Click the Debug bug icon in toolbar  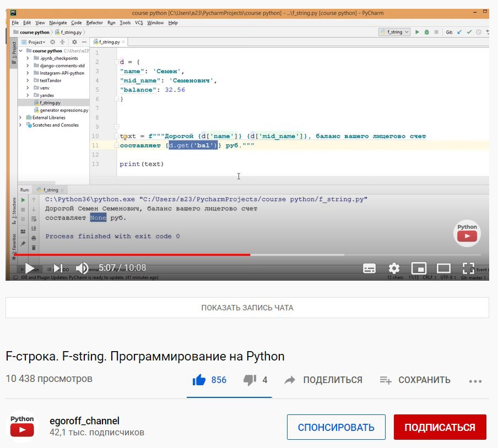427,32
